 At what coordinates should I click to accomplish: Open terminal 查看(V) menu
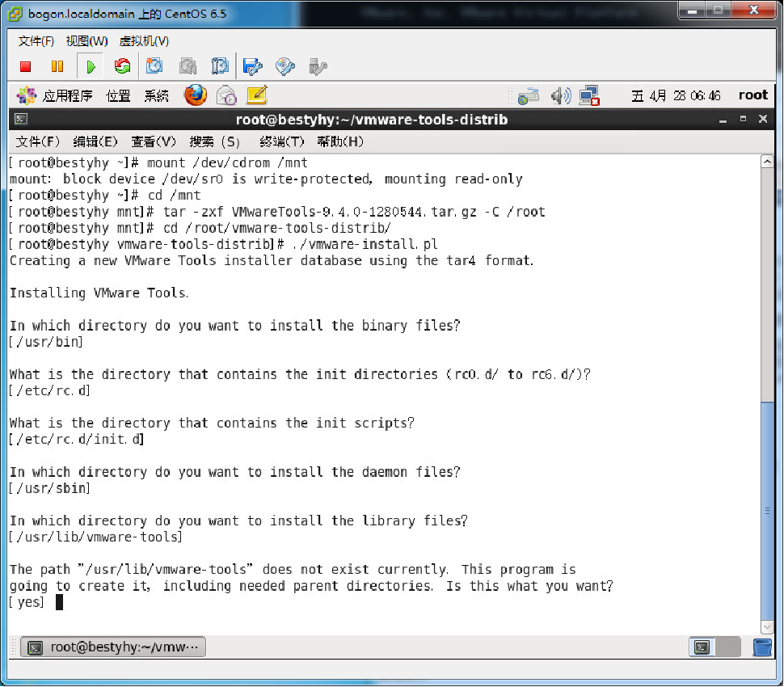coord(154,142)
